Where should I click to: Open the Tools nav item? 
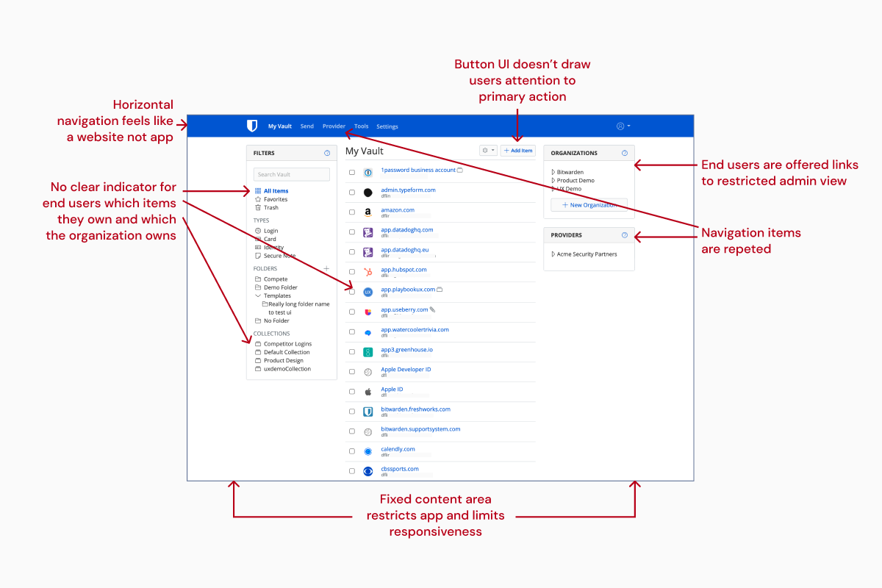coord(361,126)
